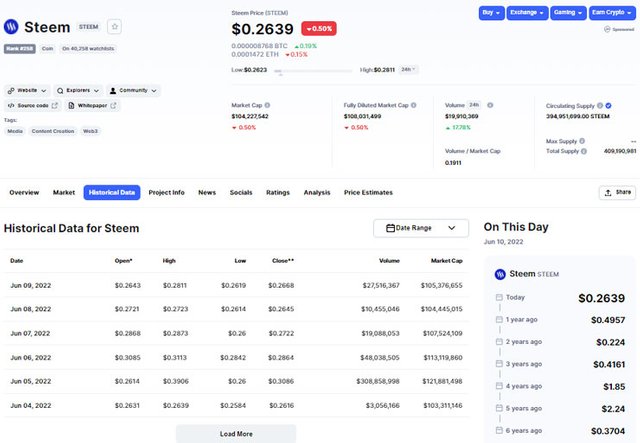This screenshot has height=443, width=640.
Task: Click the Market Cap info icon
Action: pyautogui.click(x=267, y=105)
